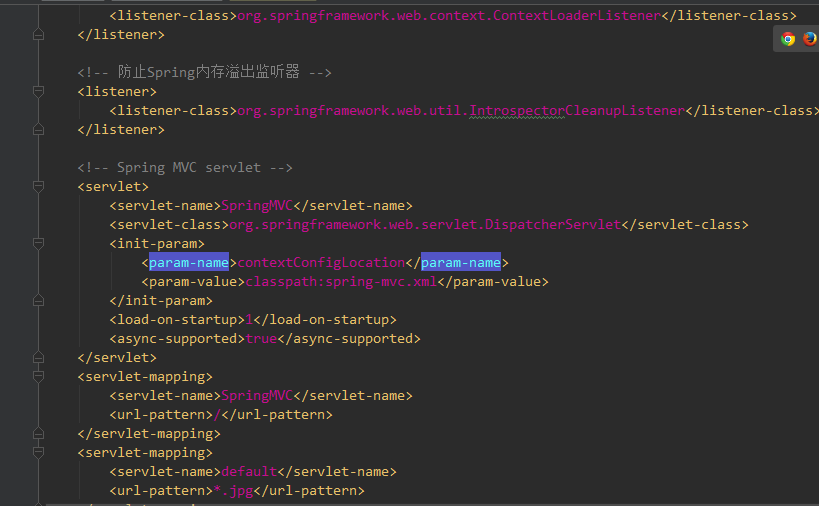Click the url-pattern slash value
Viewport: 819px width, 506px height.
pos(217,415)
